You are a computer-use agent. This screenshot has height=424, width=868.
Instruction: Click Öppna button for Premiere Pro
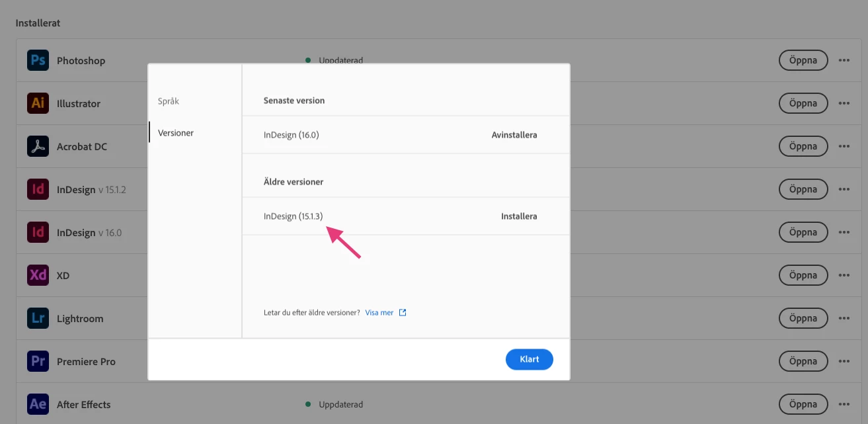tap(803, 361)
